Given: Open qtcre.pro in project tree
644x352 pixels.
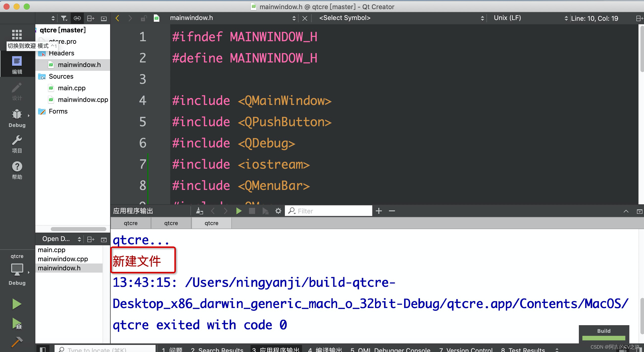Looking at the screenshot, I should tap(62, 41).
